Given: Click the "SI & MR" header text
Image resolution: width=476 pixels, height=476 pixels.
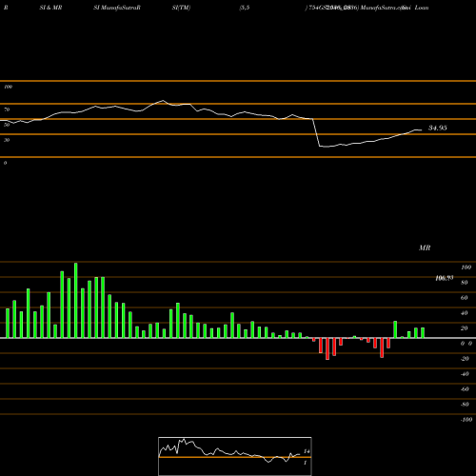Looking at the screenshot, I should 50,8.
